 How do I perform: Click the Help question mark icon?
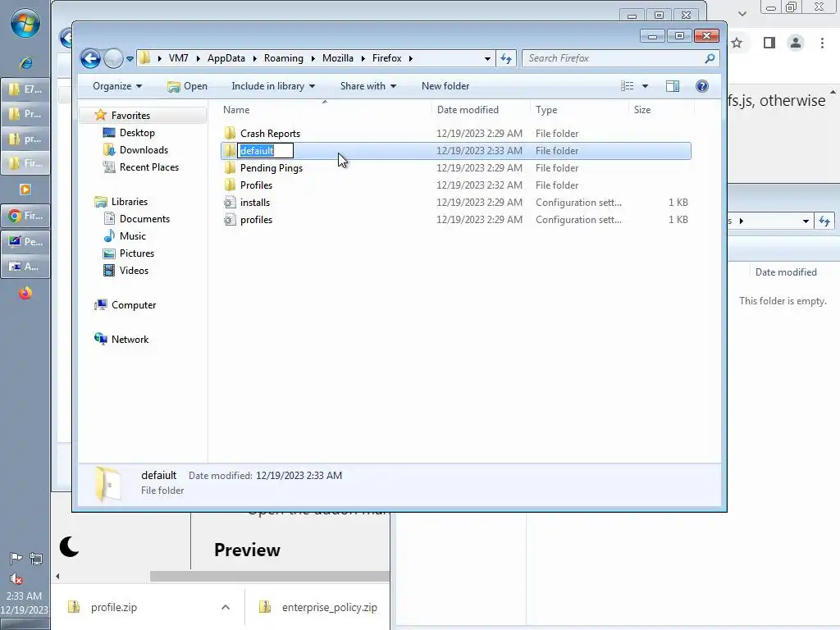point(702,86)
